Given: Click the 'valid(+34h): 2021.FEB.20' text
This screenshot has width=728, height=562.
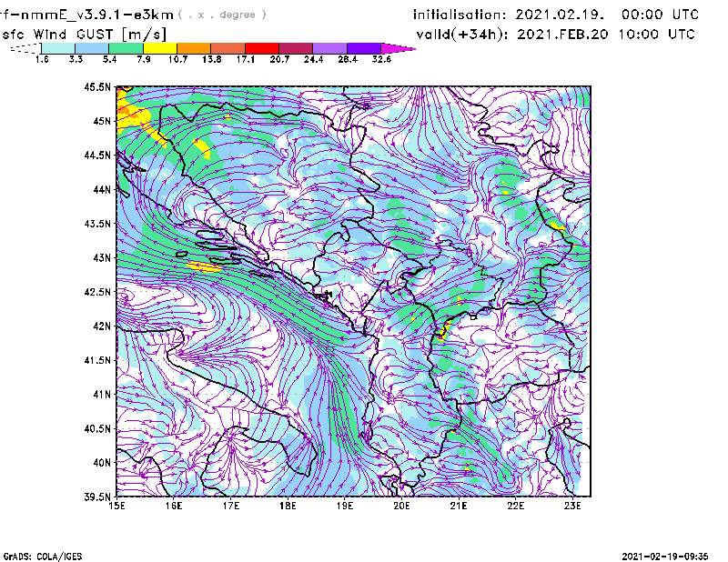Looking at the screenshot, I should pyautogui.click(x=512, y=35).
